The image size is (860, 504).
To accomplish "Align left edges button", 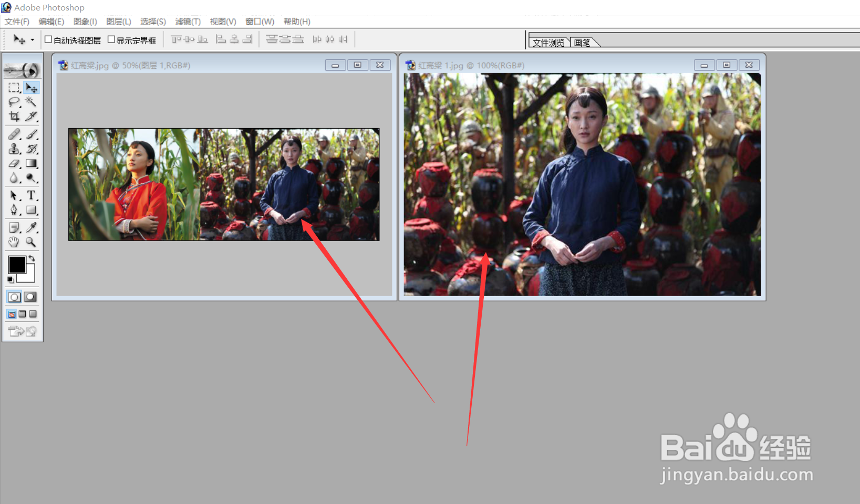I will coord(221,39).
